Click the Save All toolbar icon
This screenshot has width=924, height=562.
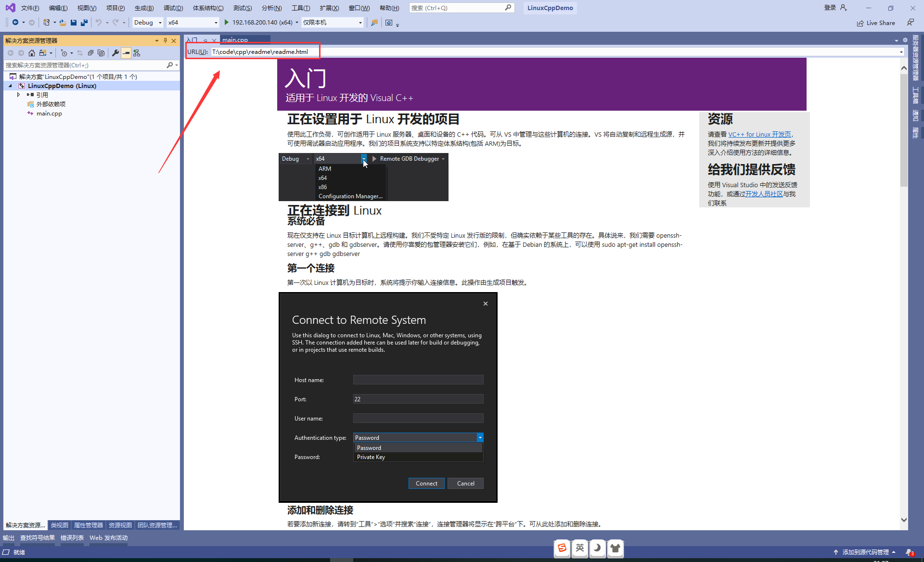84,23
